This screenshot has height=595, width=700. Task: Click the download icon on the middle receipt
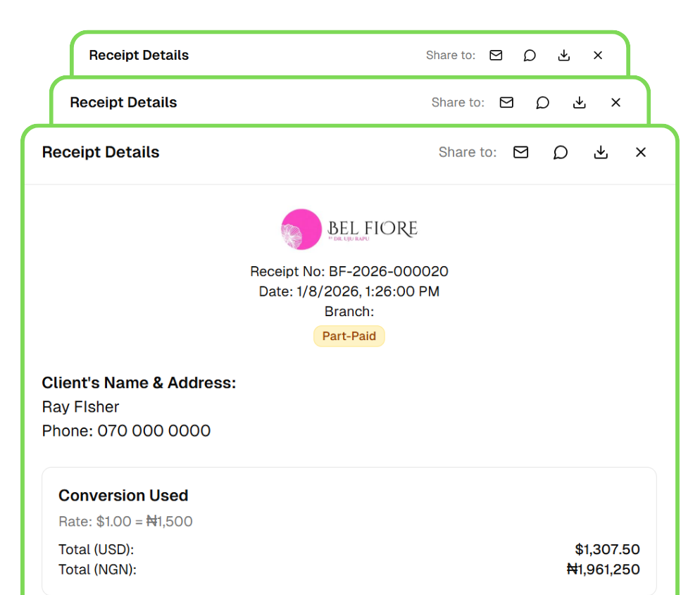tap(579, 102)
